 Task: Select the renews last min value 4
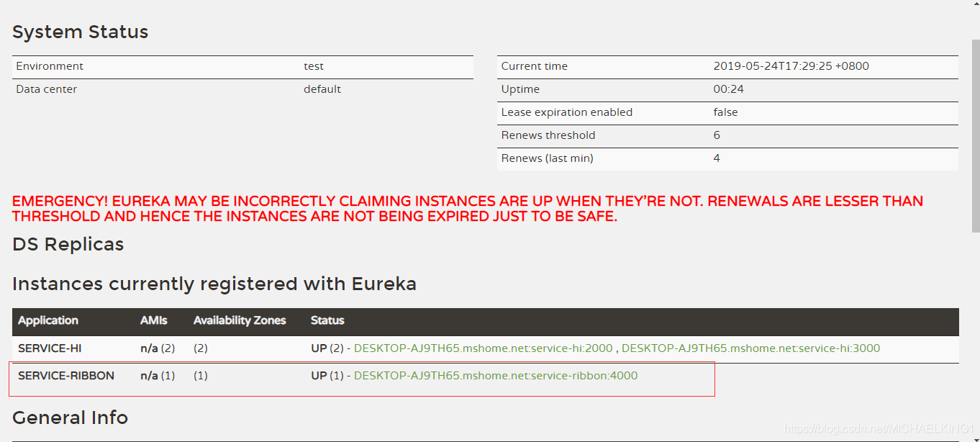(717, 158)
